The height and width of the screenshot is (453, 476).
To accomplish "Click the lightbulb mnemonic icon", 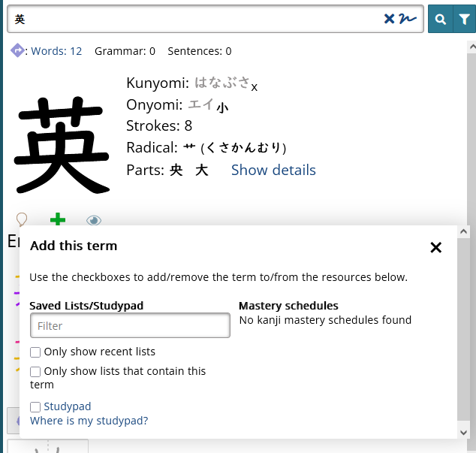I will click(22, 219).
